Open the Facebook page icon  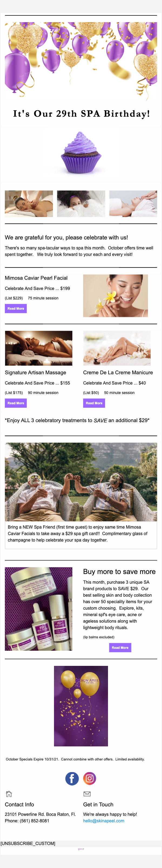pos(72,779)
